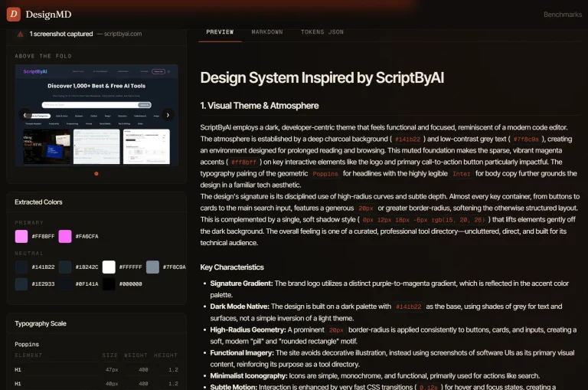Go to next item with carousel right arrow

pos(168,115)
